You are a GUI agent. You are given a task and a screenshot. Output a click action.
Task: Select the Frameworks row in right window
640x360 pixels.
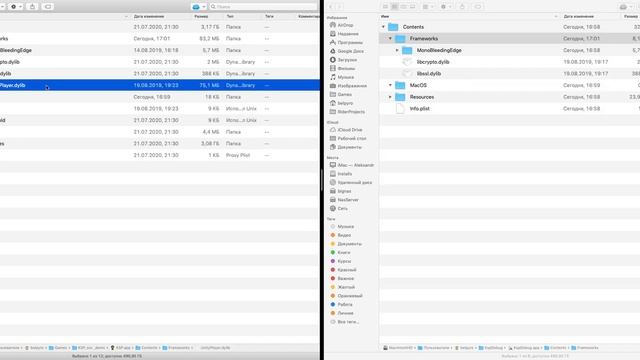point(509,38)
